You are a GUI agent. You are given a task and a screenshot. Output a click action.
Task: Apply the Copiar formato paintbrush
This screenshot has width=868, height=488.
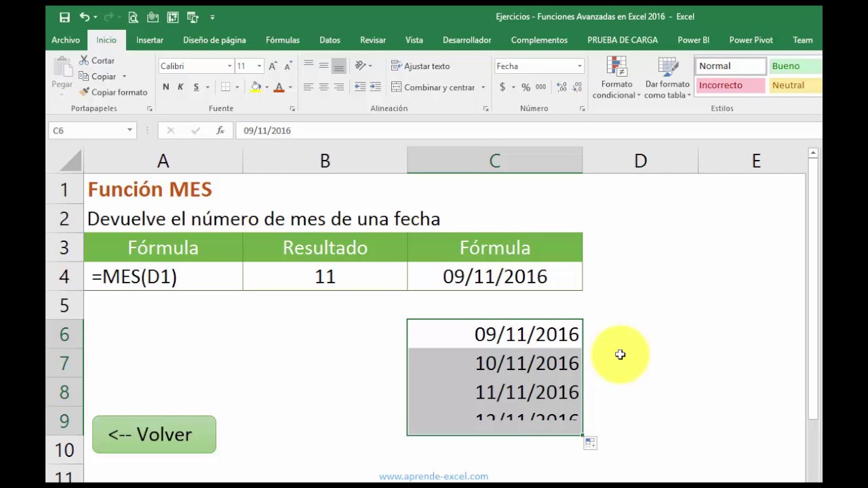(x=113, y=92)
